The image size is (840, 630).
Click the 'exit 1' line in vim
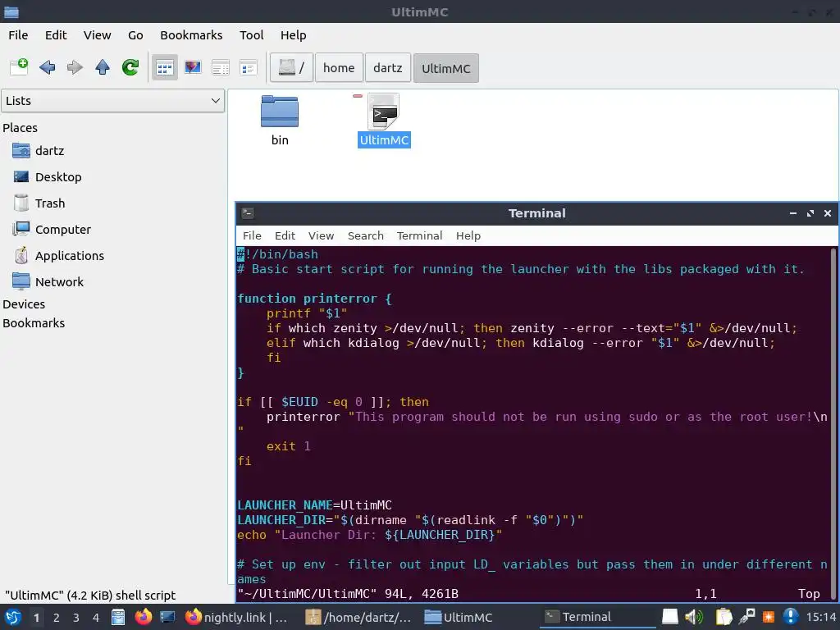[288, 446]
